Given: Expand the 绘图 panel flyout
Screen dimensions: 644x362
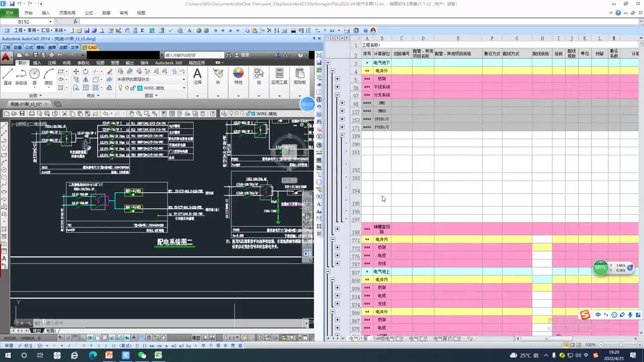Looking at the screenshot, I should [x=34, y=96].
